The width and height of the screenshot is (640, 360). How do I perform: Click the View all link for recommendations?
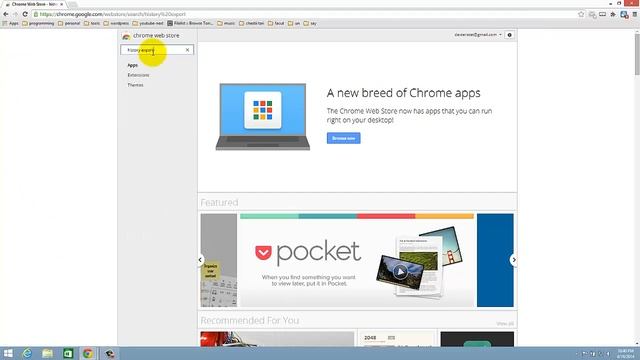click(x=505, y=324)
